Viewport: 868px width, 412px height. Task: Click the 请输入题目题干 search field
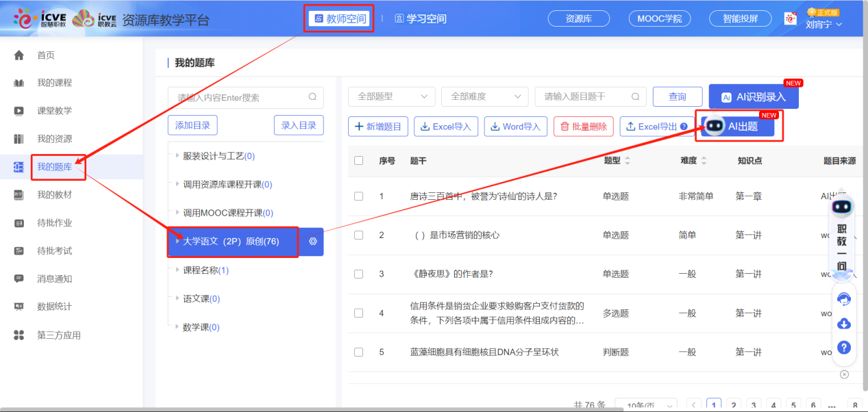tap(584, 96)
